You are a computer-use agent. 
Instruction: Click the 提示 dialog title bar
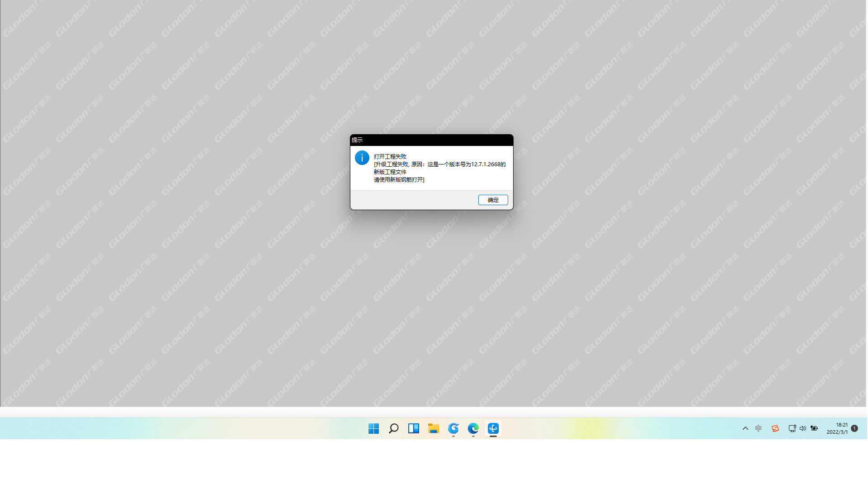pos(432,140)
